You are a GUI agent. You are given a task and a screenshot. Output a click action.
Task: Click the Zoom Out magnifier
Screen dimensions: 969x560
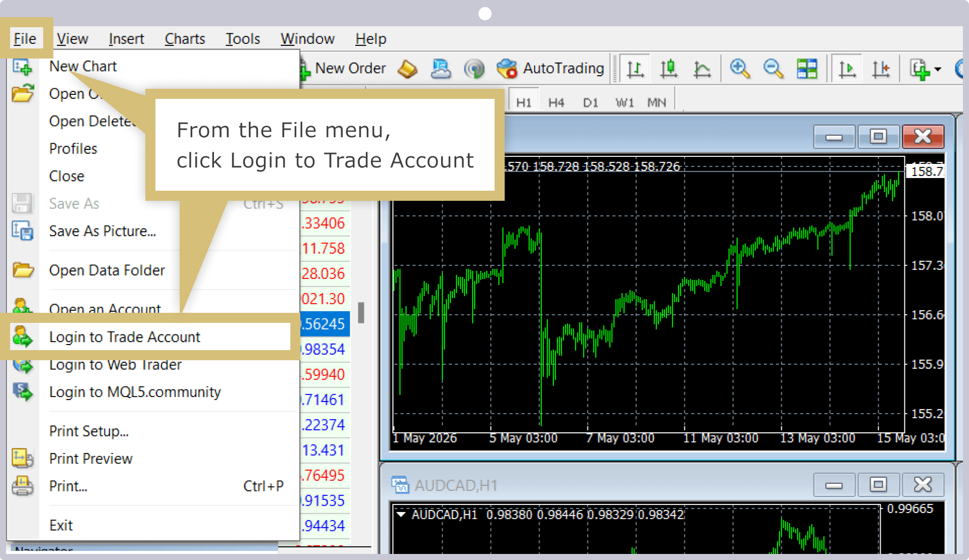point(773,69)
